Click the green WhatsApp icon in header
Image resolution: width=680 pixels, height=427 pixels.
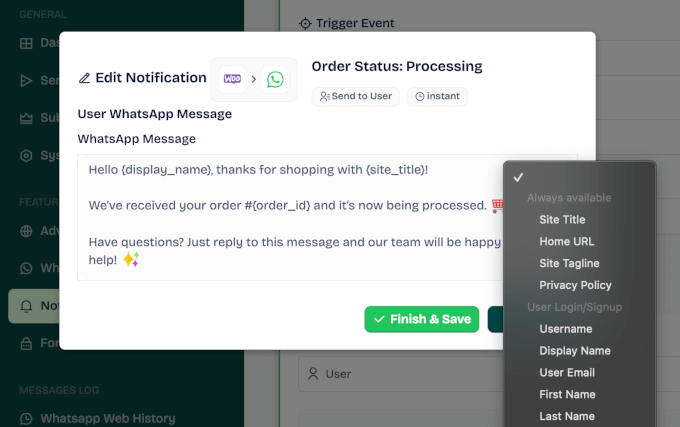[x=275, y=79]
